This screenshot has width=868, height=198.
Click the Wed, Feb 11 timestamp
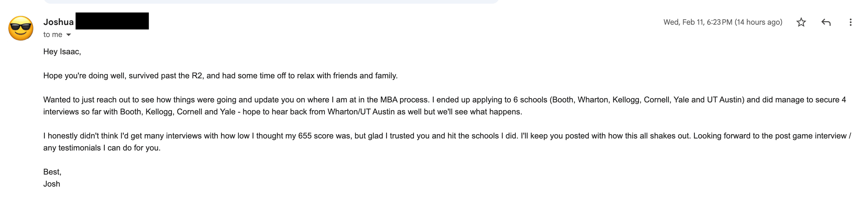(x=697, y=22)
